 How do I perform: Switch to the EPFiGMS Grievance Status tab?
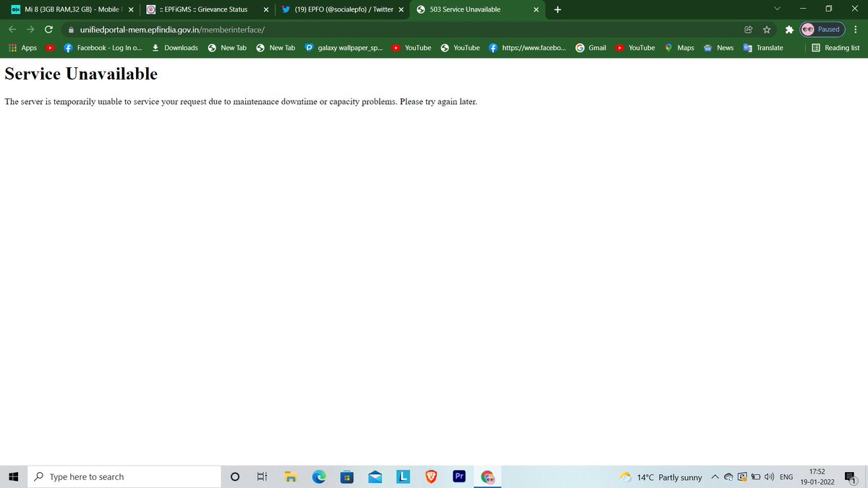[206, 9]
